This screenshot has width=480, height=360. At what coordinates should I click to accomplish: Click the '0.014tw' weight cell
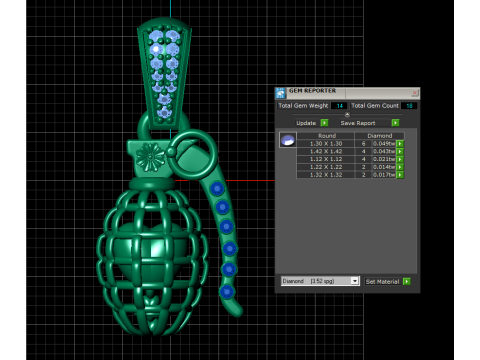pos(384,167)
